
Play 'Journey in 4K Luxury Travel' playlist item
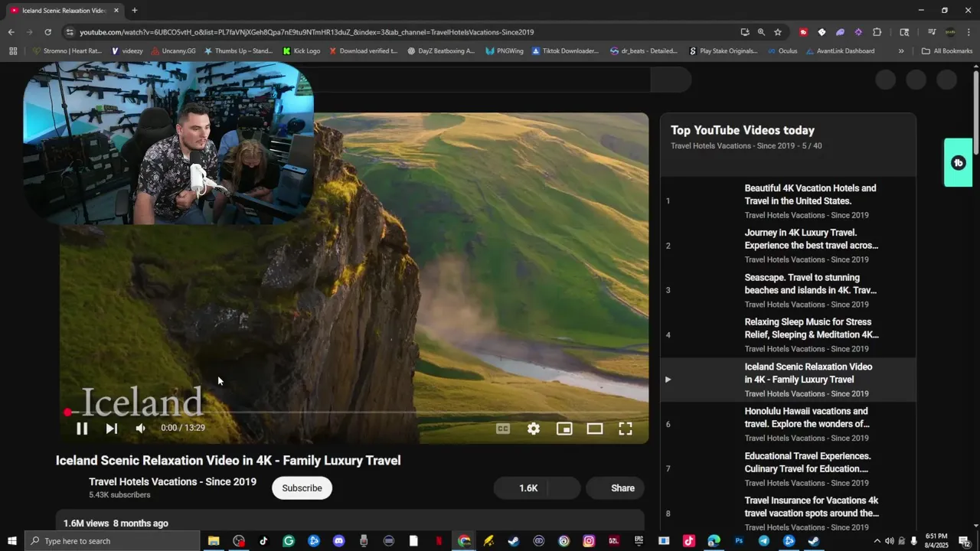[x=788, y=246]
